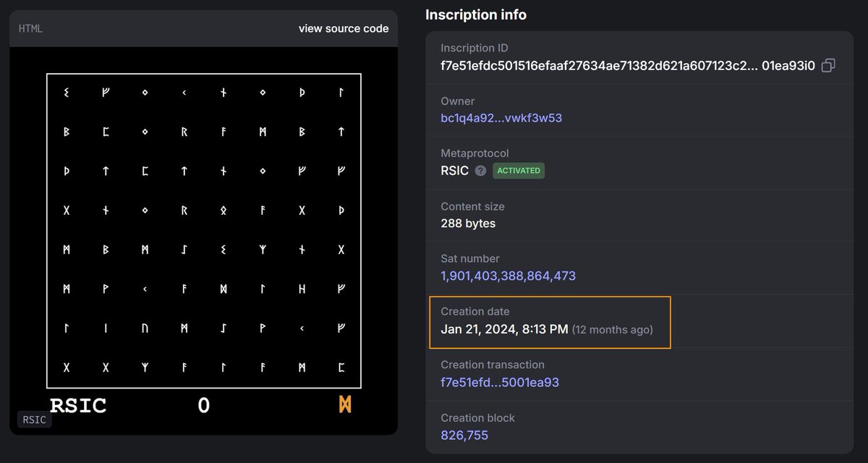Click the 288 bytes content size value

(x=468, y=224)
